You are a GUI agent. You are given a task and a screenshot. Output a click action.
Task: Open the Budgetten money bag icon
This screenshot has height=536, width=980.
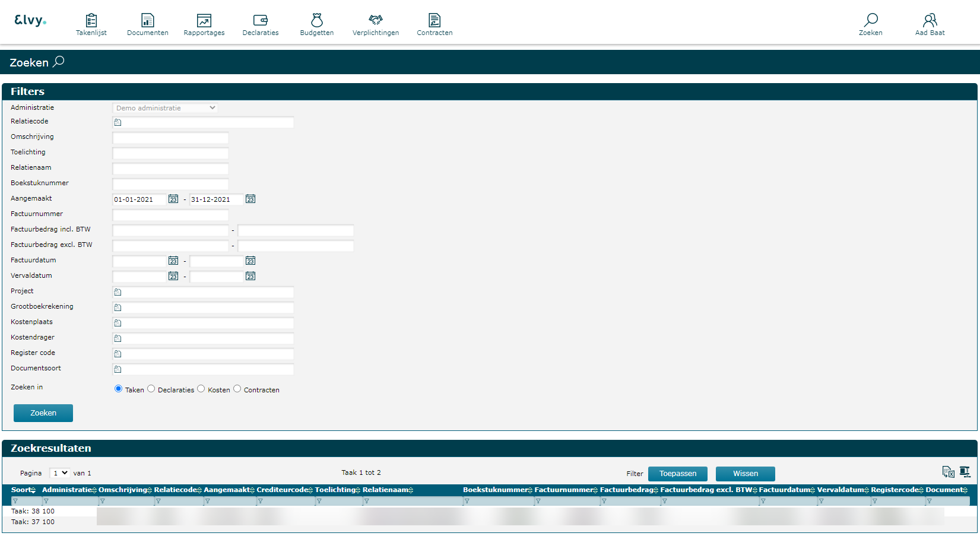(316, 21)
